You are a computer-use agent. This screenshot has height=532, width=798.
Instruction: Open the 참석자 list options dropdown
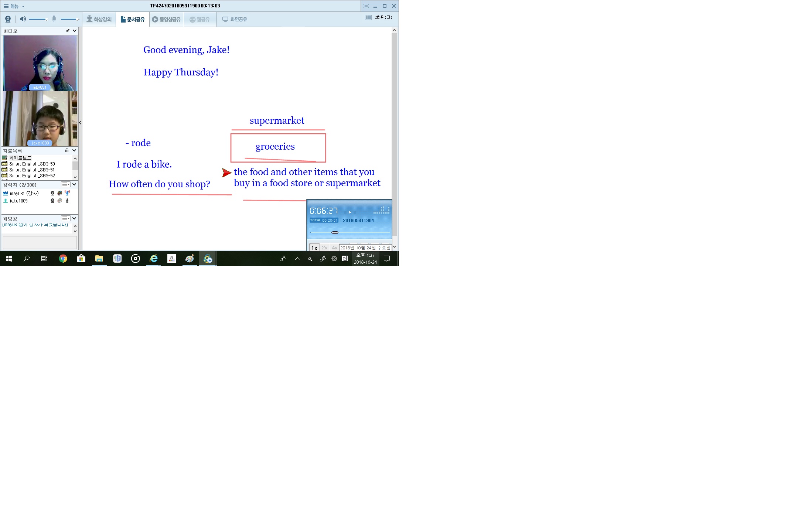click(x=66, y=184)
